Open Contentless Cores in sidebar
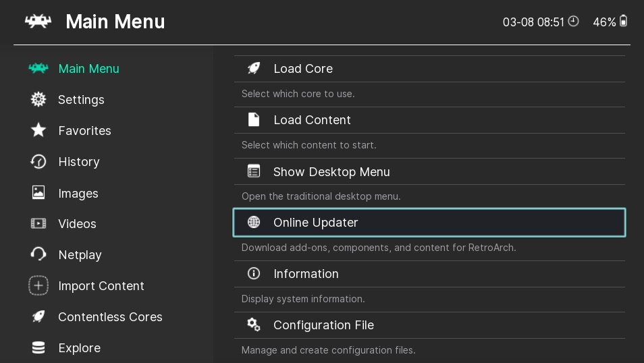Screen dimensions: 644x363 click(x=110, y=317)
